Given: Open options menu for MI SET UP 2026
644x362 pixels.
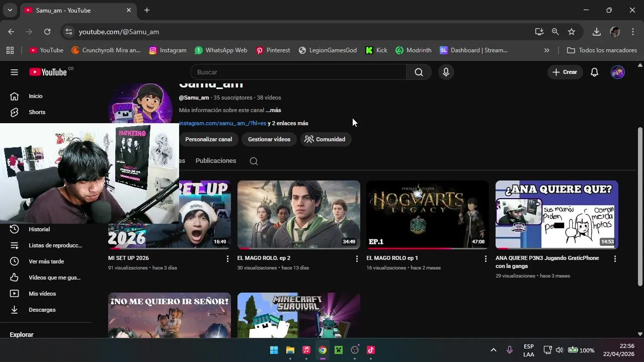Looking at the screenshot, I should tap(227, 258).
